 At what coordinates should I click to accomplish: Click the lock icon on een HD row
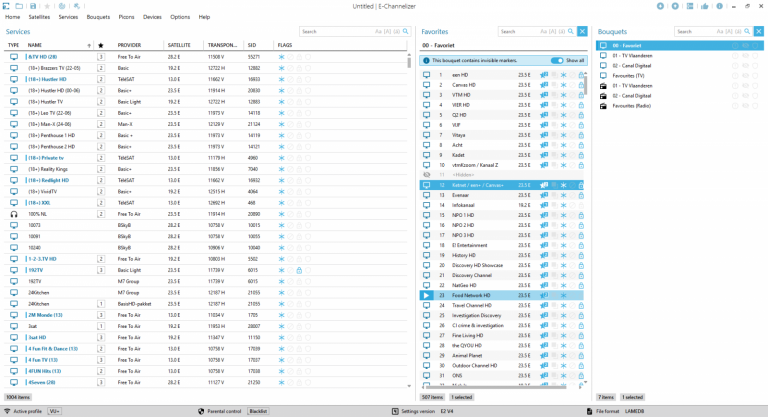[x=581, y=75]
